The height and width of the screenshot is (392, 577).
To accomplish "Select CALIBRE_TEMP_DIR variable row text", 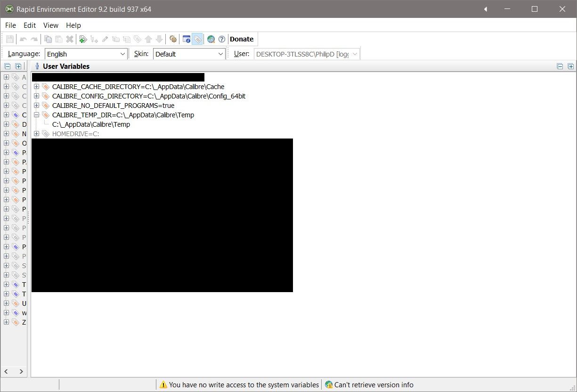I will [x=123, y=115].
